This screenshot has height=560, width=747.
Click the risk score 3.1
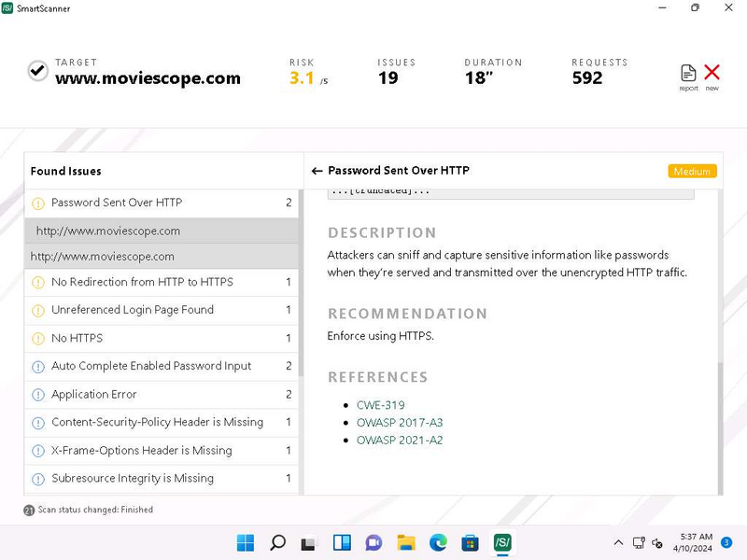pyautogui.click(x=302, y=78)
